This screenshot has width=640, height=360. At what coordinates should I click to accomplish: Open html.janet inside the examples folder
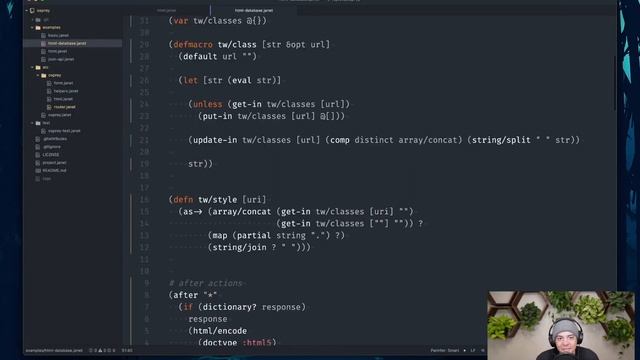[58, 51]
